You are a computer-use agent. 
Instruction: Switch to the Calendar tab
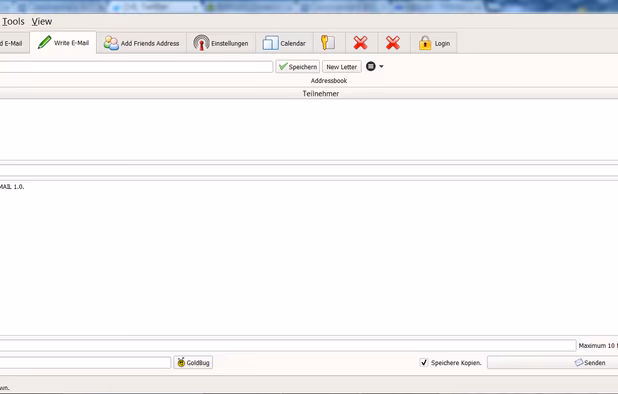[284, 43]
